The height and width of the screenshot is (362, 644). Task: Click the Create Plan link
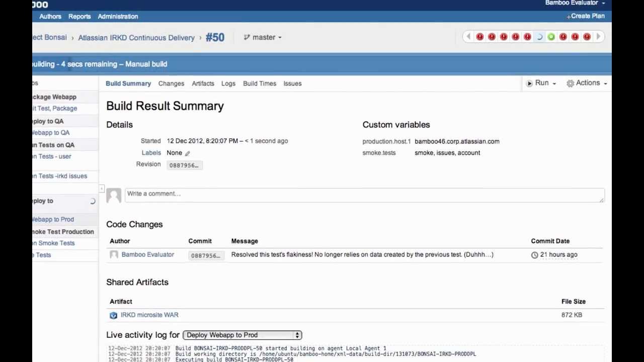coord(586,16)
